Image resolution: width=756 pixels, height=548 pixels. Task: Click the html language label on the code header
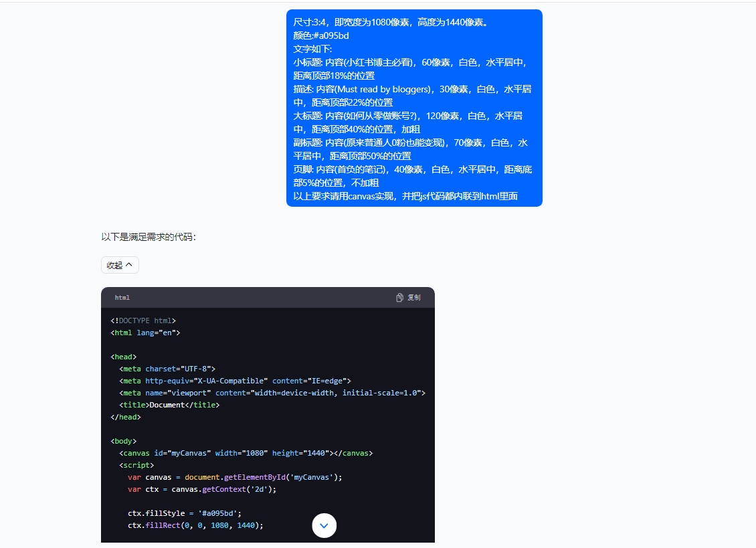[122, 297]
